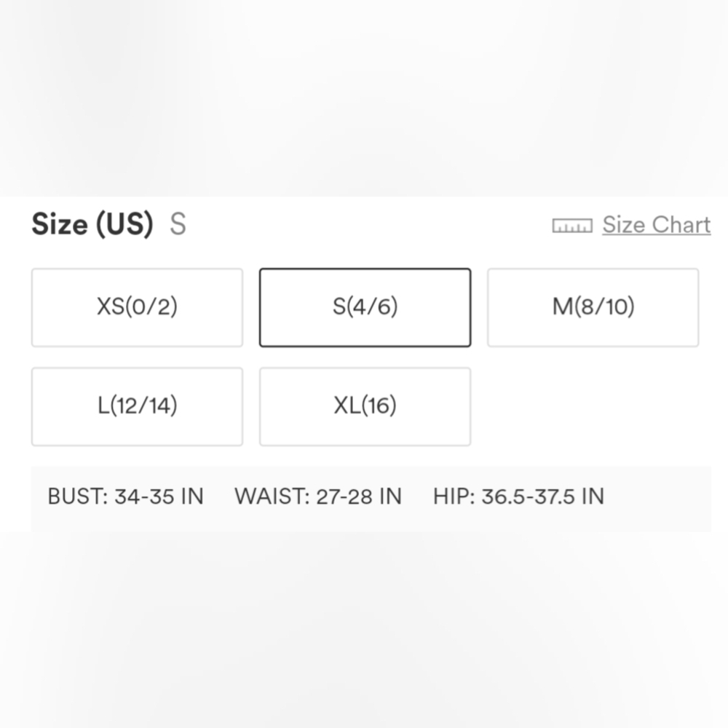Click the HIP: 36.5-37.5 IN measurement
728x728 pixels.
point(518,496)
